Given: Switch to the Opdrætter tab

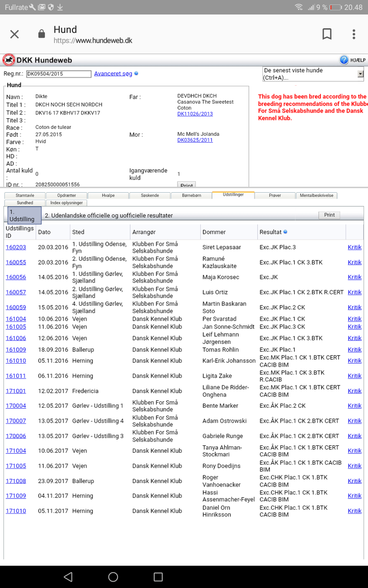Looking at the screenshot, I should [x=66, y=195].
